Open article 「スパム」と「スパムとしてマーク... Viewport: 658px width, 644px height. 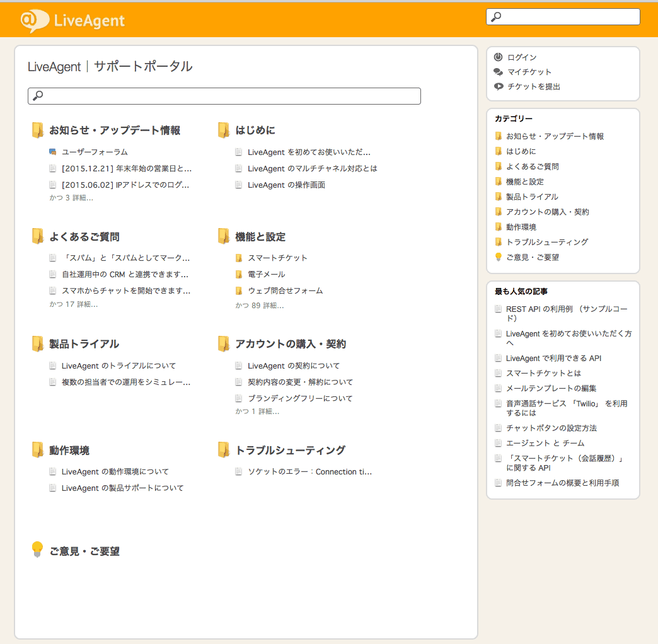point(126,258)
